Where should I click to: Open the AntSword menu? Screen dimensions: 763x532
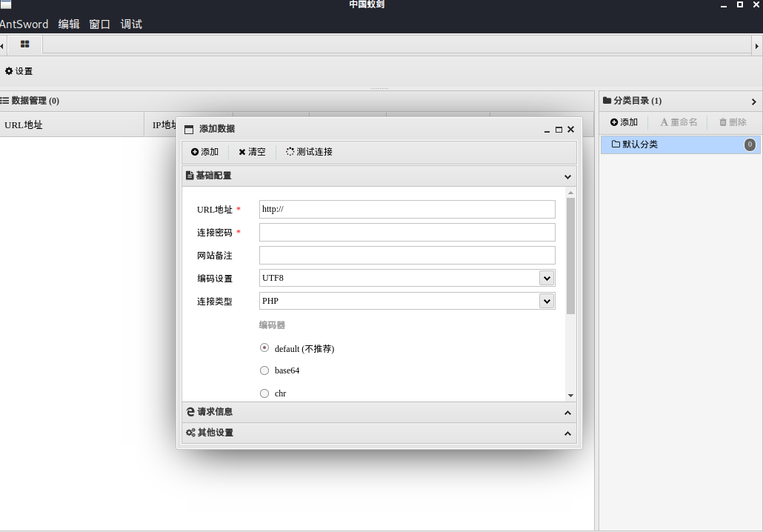coord(24,24)
